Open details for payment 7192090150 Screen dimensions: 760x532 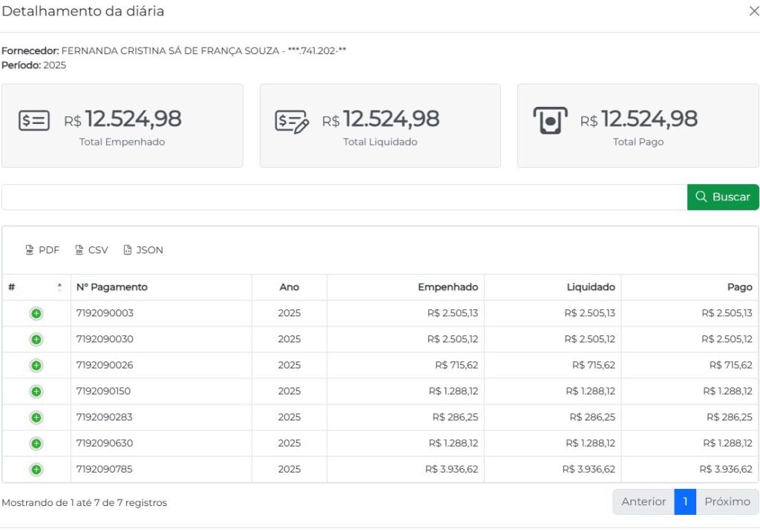(36, 392)
